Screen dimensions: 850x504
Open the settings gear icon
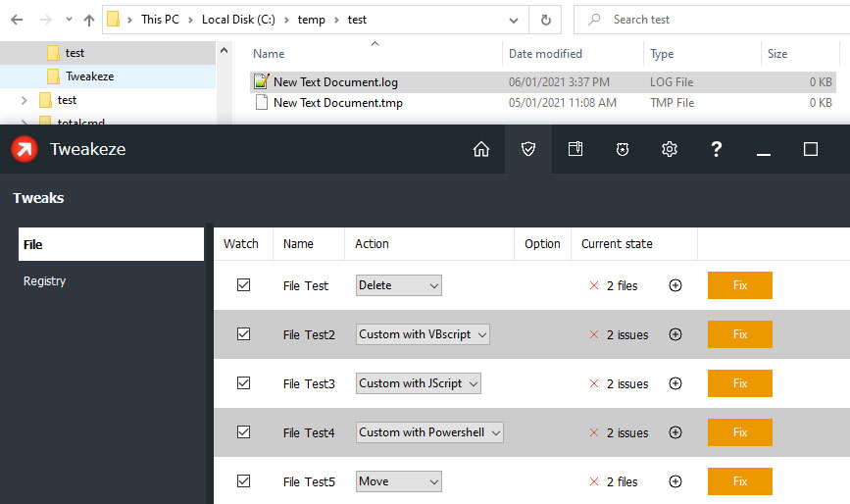pos(670,149)
